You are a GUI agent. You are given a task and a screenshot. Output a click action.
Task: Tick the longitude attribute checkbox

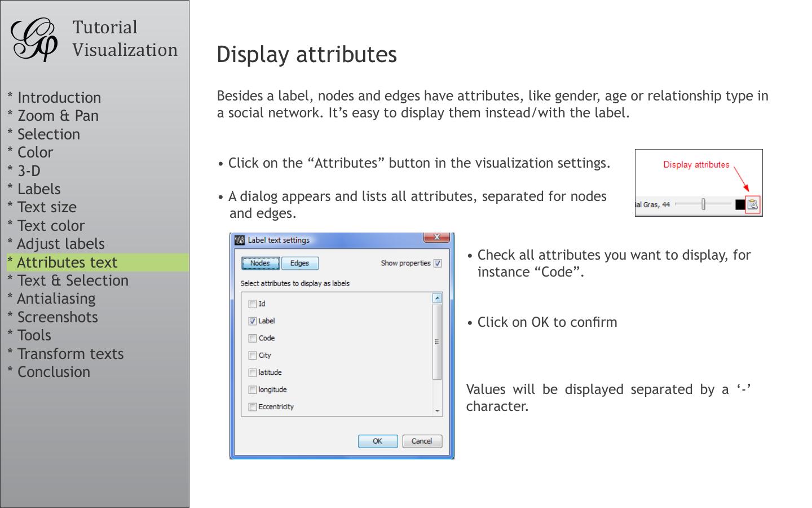pyautogui.click(x=253, y=389)
